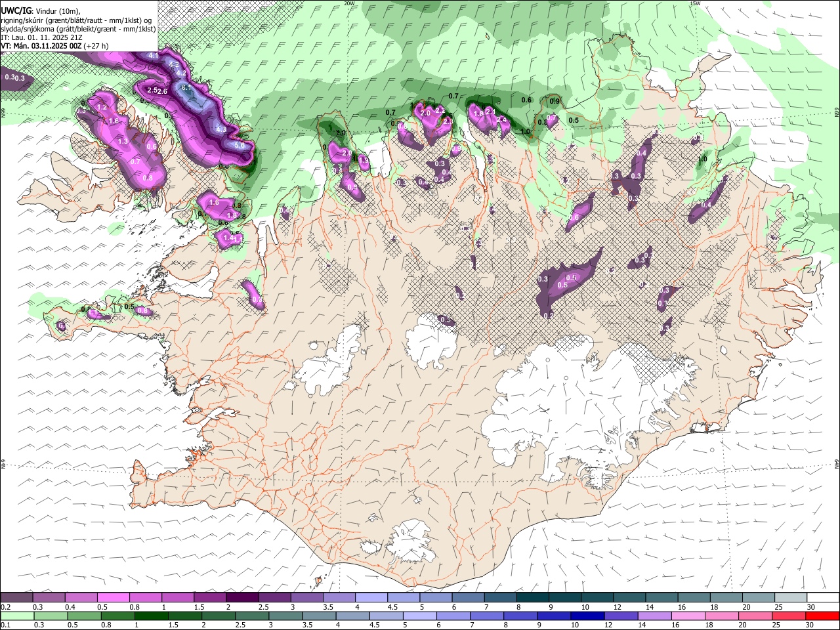The image size is (840, 630).
Task: Click the '4.3' snowfall value label
Action: (221, 129)
